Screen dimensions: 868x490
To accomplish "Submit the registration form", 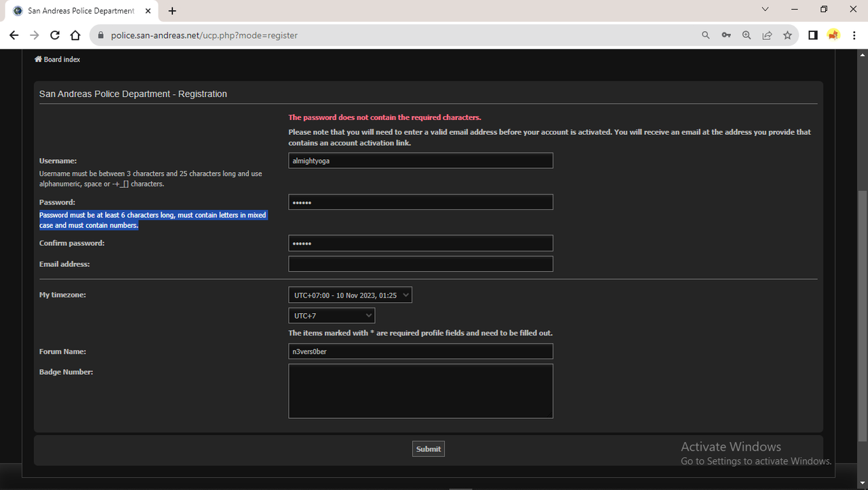I will coord(429,449).
